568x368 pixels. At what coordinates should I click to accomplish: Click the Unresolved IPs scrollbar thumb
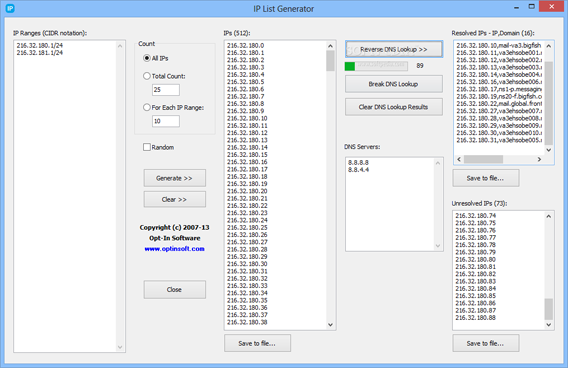pyautogui.click(x=548, y=309)
